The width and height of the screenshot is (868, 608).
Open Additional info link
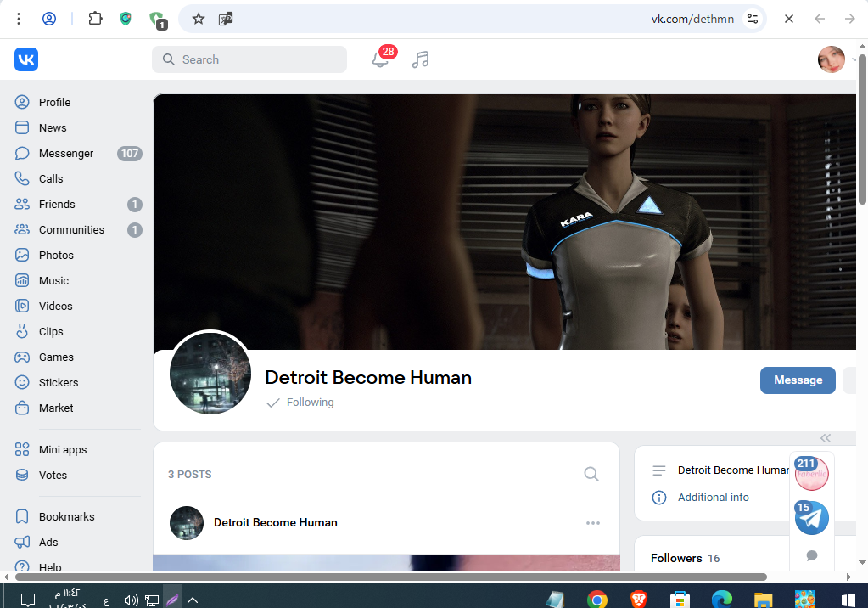click(713, 497)
